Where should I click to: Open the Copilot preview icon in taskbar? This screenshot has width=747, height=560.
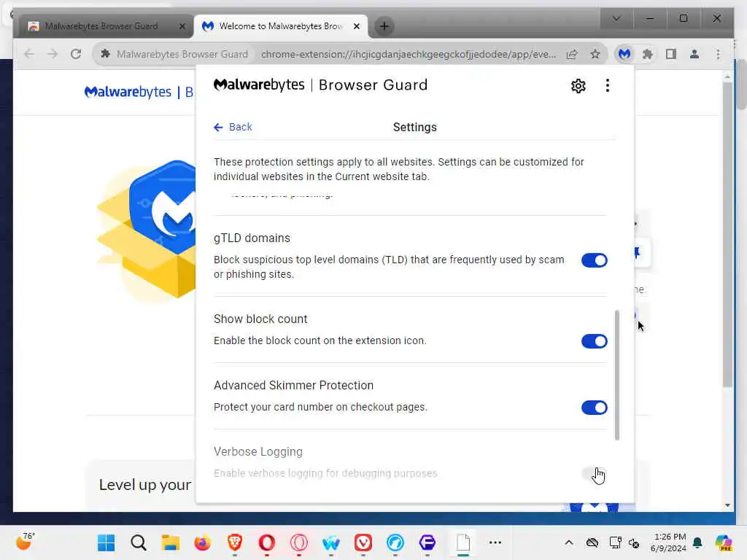pos(724,542)
